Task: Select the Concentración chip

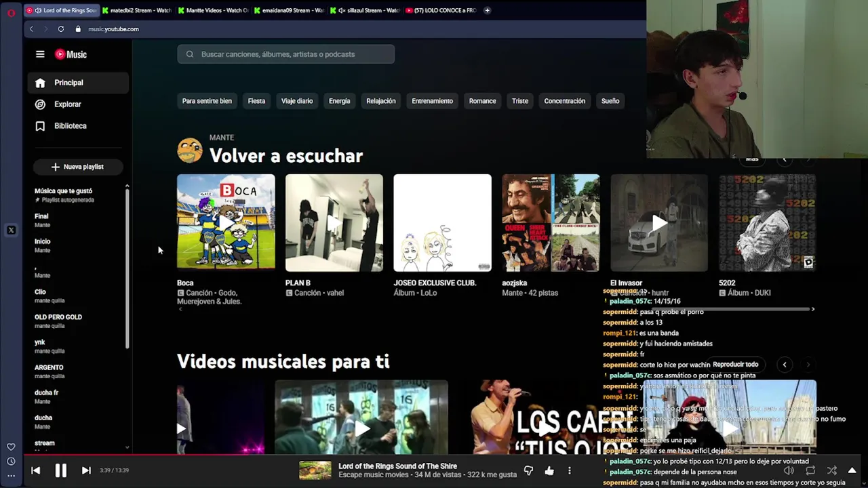Action: (x=564, y=101)
